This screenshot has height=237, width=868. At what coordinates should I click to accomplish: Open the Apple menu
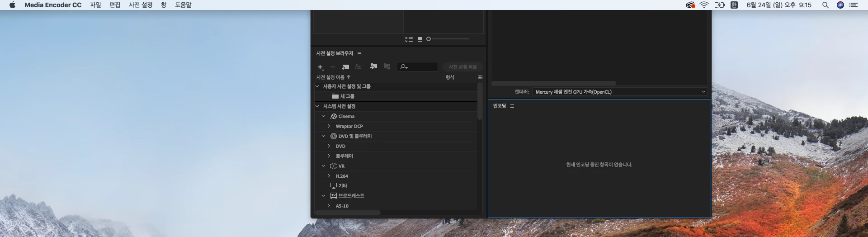(12, 5)
